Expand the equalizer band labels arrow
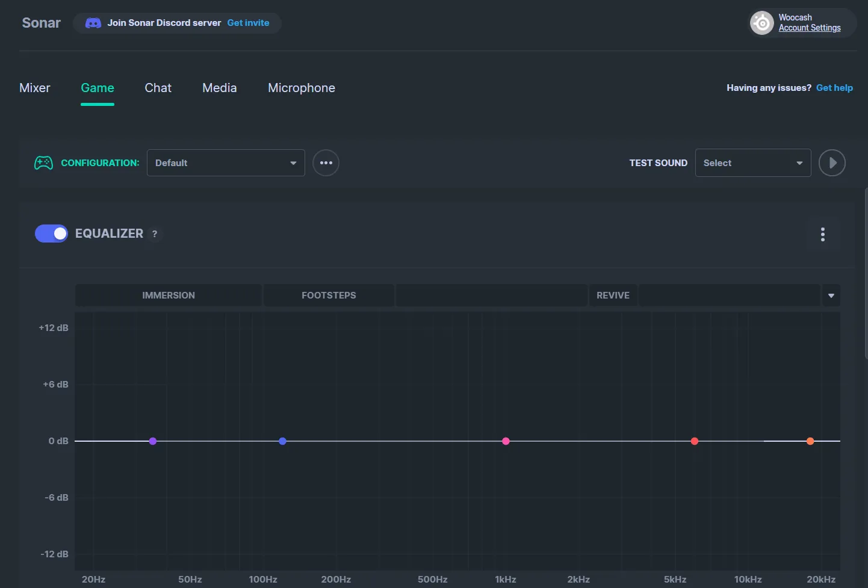868x588 pixels. [831, 296]
